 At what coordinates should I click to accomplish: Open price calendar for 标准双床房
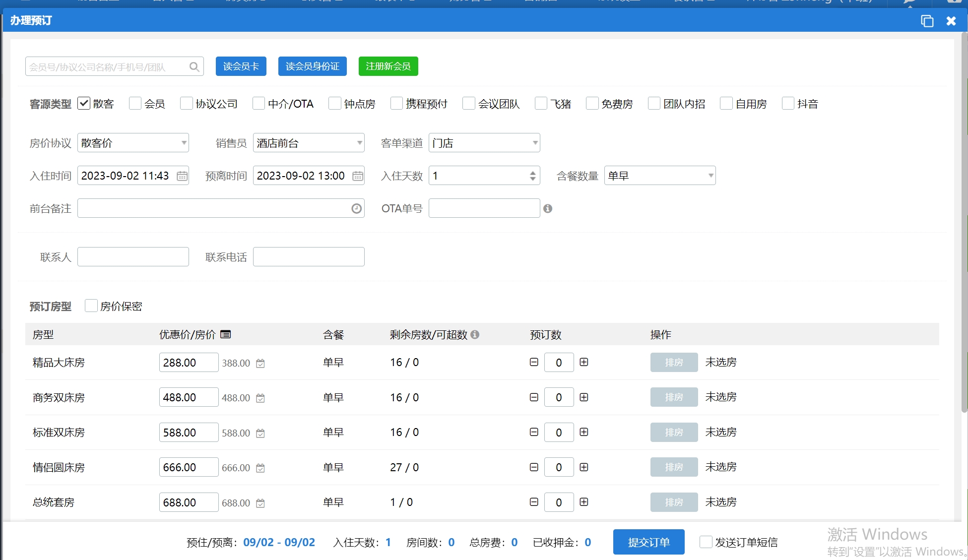point(260,433)
